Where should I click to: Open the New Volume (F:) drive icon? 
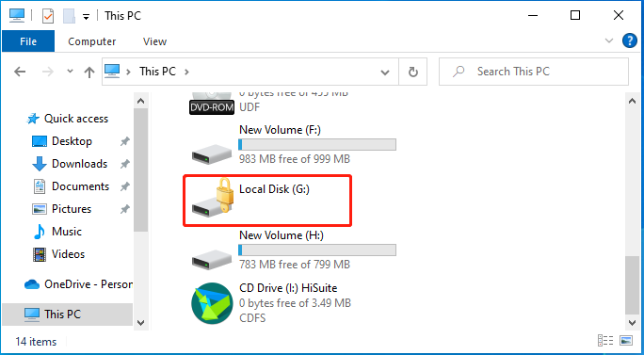[212, 153]
